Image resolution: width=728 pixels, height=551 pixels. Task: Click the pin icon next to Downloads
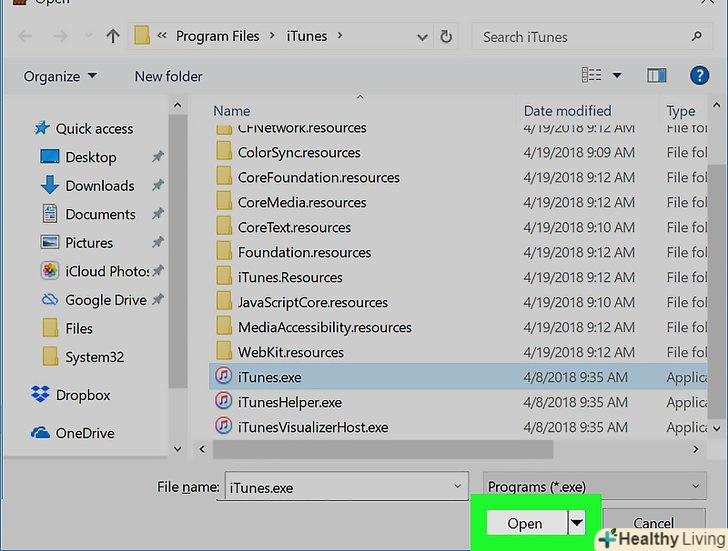[158, 185]
